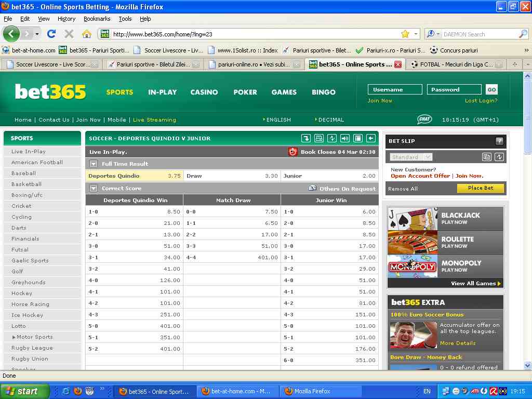Open the address bar history dropdown arrow
The width and height of the screenshot is (532, 399).
(x=416, y=34)
